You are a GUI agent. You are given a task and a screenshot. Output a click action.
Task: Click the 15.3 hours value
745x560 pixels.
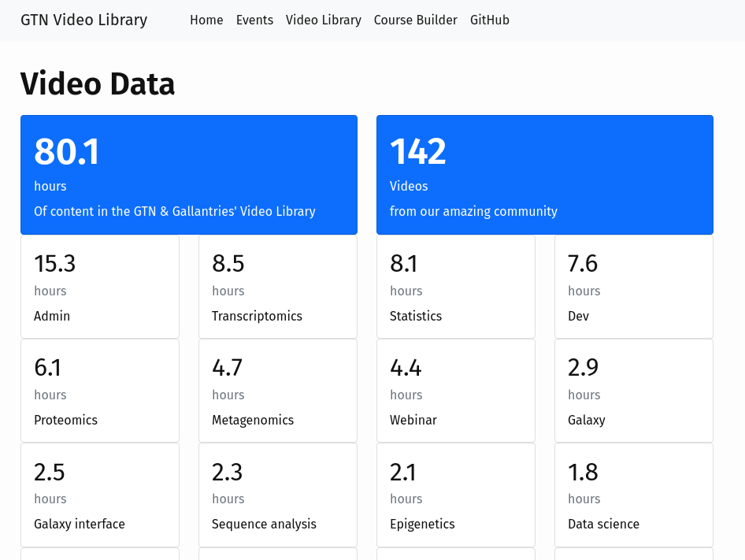tap(54, 263)
